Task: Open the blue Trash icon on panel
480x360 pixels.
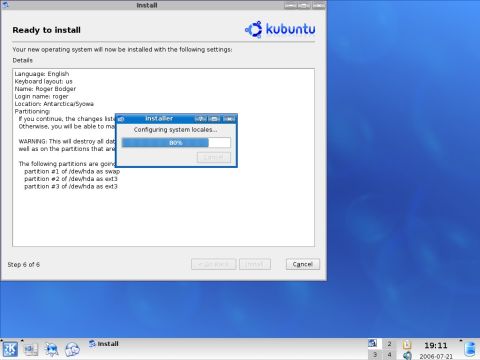Action: pos(470,349)
